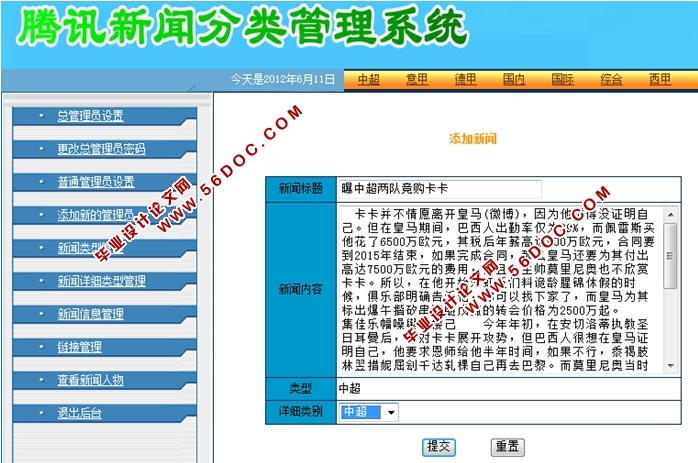Select the 综合 tab
Viewport: 698px width, 463px height.
611,80
